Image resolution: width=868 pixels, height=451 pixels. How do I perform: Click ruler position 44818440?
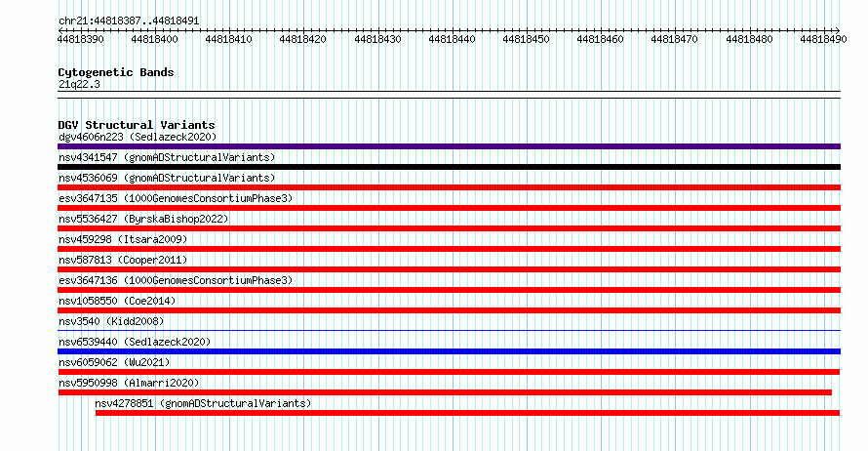coord(452,39)
